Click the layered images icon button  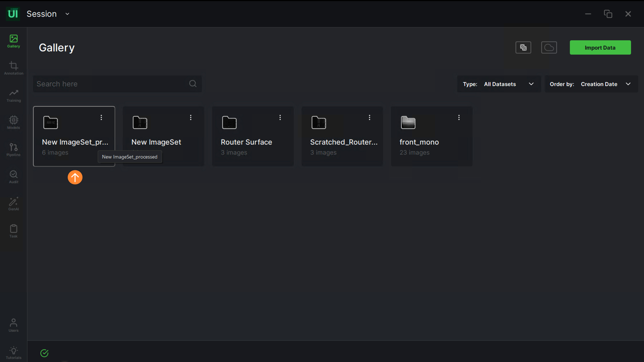tap(523, 47)
